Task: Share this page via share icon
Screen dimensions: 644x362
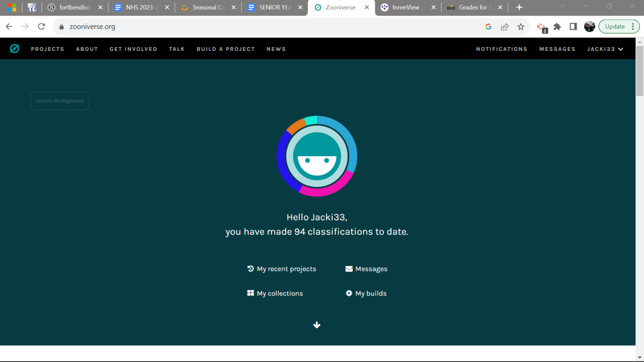Action: 505,27
